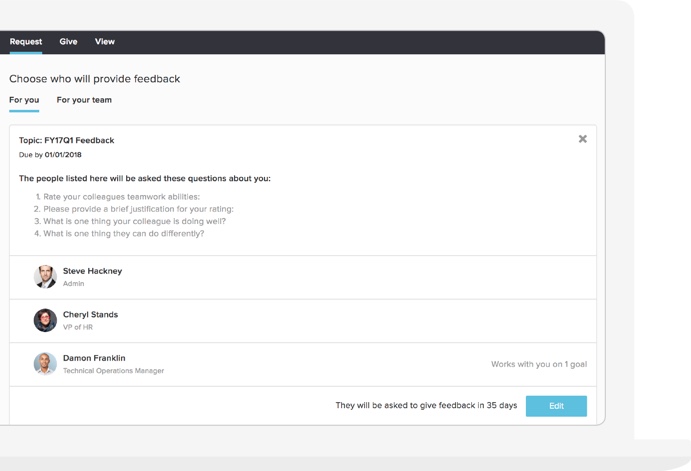Screen dimensions: 691x471
Task: Click the due date 01/01/2018
Action: pyautogui.click(x=63, y=155)
